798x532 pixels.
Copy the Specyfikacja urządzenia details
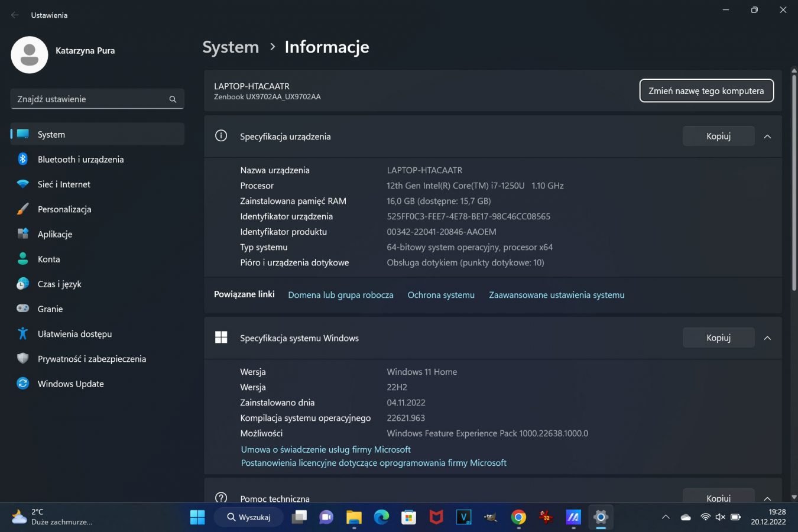coord(719,136)
